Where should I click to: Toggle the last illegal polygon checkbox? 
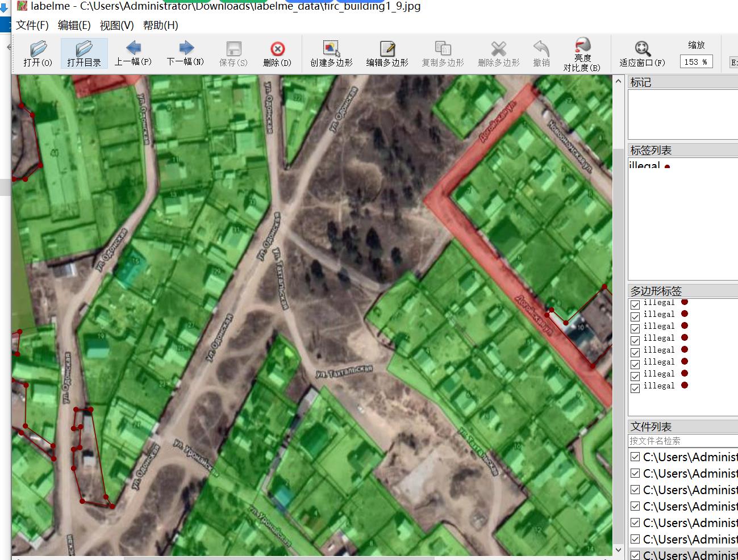[635, 388]
